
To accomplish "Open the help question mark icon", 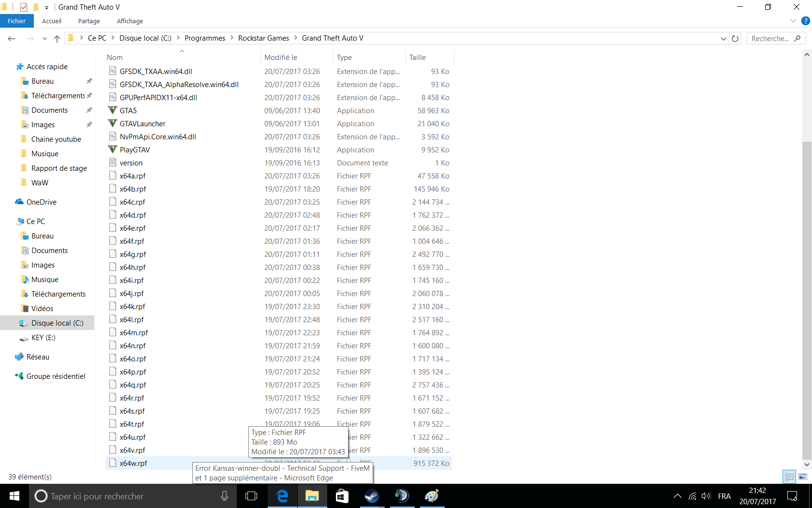I will 805,21.
